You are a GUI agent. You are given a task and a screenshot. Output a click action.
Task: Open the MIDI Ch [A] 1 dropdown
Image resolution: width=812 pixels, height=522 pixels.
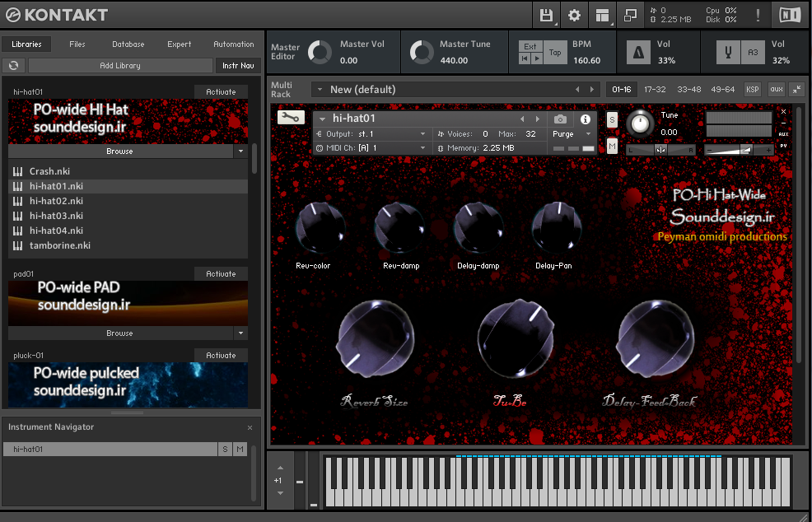tap(423, 148)
